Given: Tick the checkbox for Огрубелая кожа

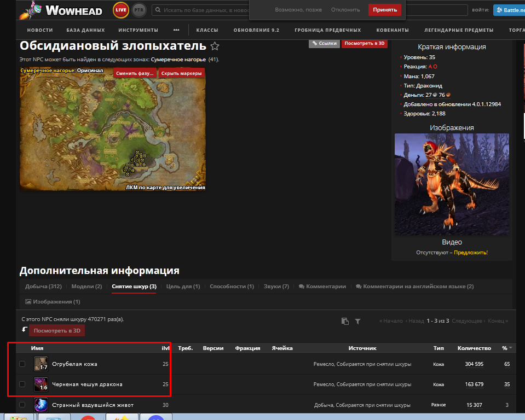Looking at the screenshot, I should 22,364.
